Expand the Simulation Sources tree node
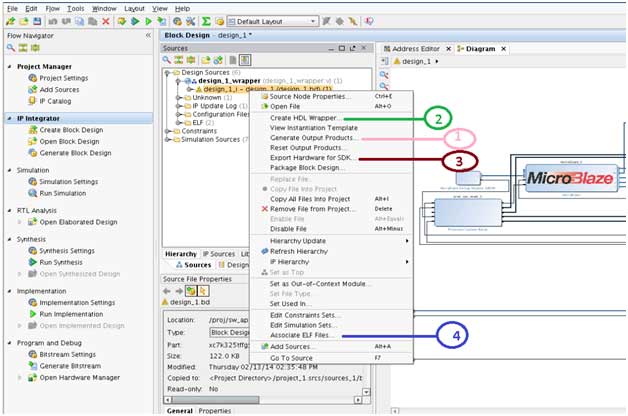The height and width of the screenshot is (416, 628). 167,139
